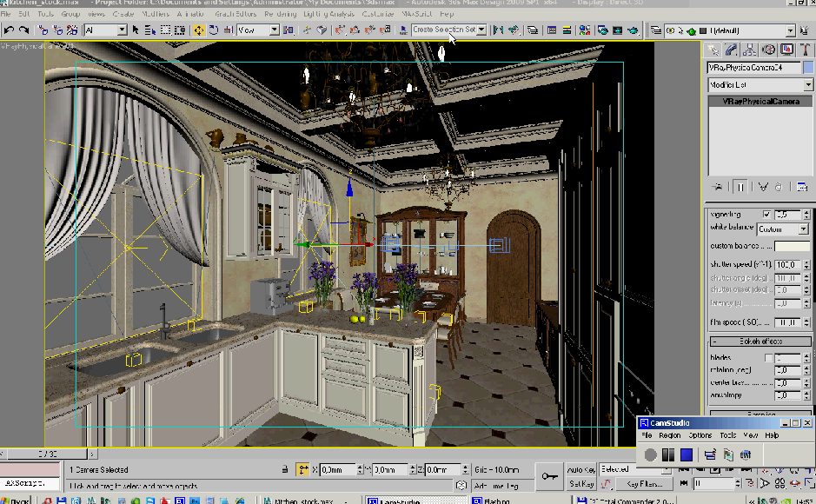This screenshot has height=504, width=816.
Task: Click the Undo arrow icon
Action: tap(9, 30)
